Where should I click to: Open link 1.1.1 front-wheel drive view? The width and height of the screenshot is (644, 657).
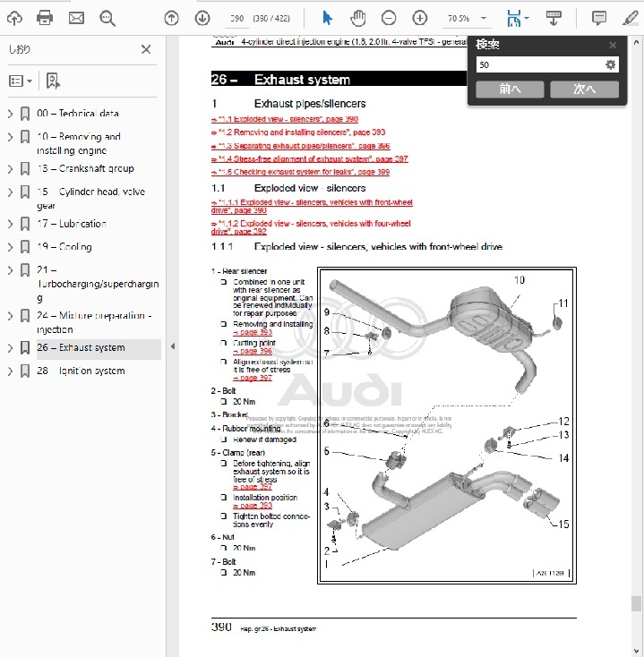[x=312, y=206]
